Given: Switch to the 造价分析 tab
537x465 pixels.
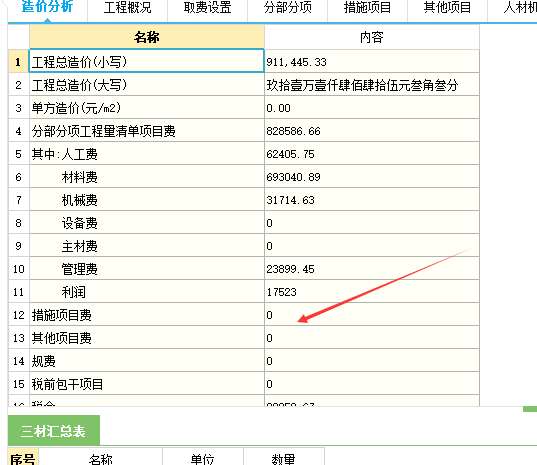Looking at the screenshot, I should pos(47,7).
